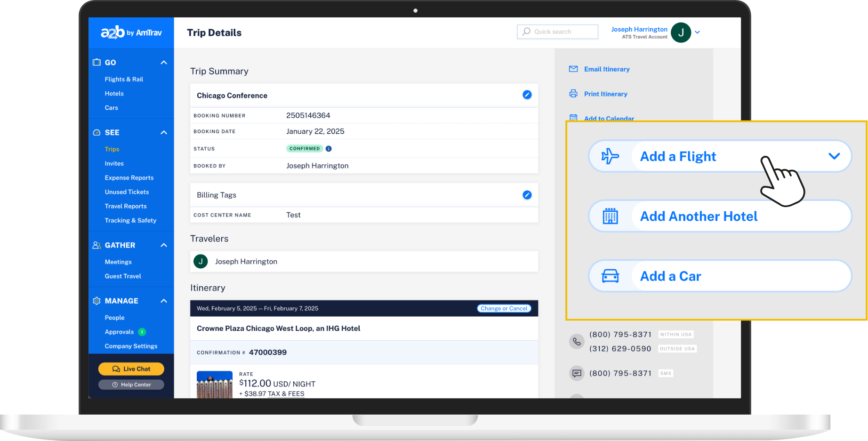Click the calendar icon on Add Another Hotel
The height and width of the screenshot is (441, 868).
(610, 216)
